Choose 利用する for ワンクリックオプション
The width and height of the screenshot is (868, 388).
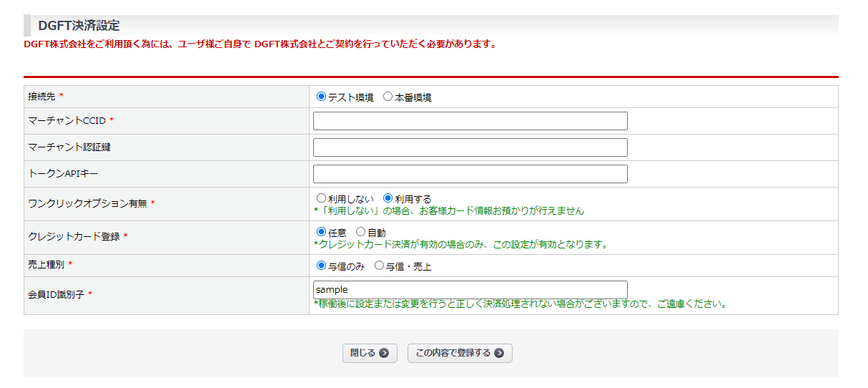(388, 198)
